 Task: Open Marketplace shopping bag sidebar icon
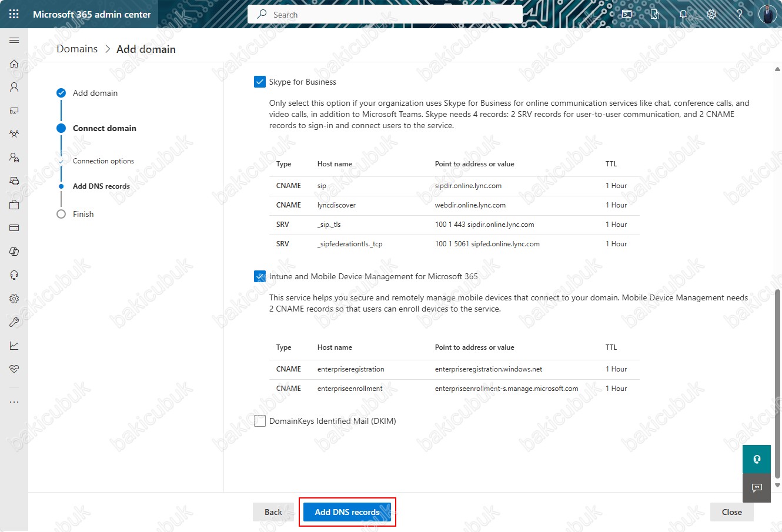coord(14,205)
